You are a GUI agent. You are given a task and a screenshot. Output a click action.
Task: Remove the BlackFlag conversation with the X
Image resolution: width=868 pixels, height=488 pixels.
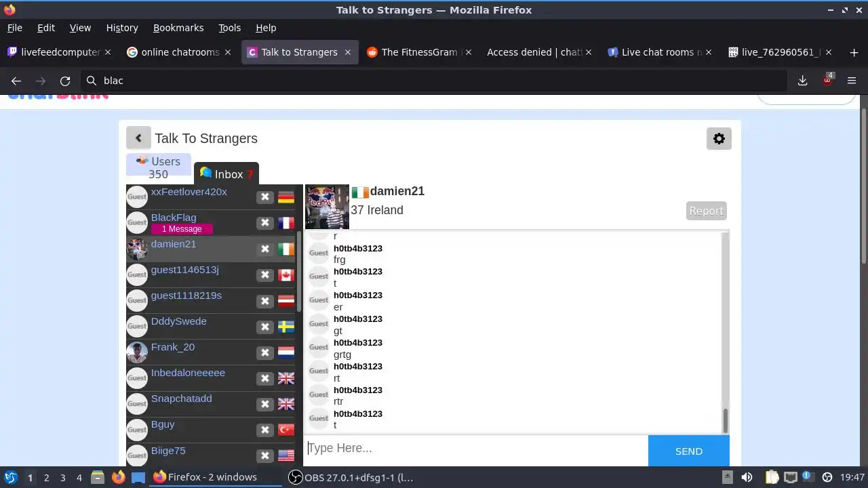tap(265, 223)
